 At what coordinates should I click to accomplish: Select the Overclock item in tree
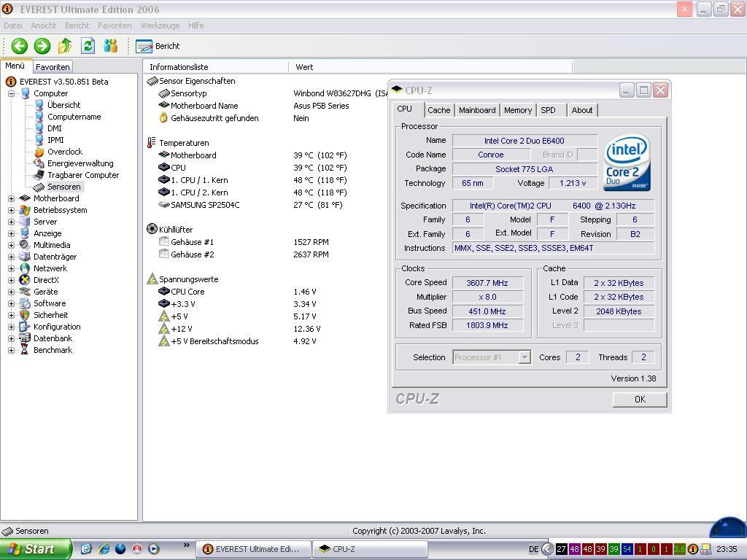pos(64,152)
